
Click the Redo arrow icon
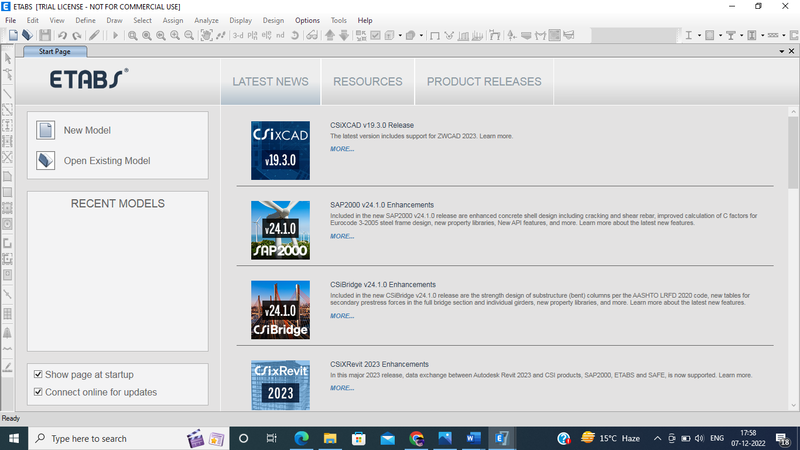point(77,35)
